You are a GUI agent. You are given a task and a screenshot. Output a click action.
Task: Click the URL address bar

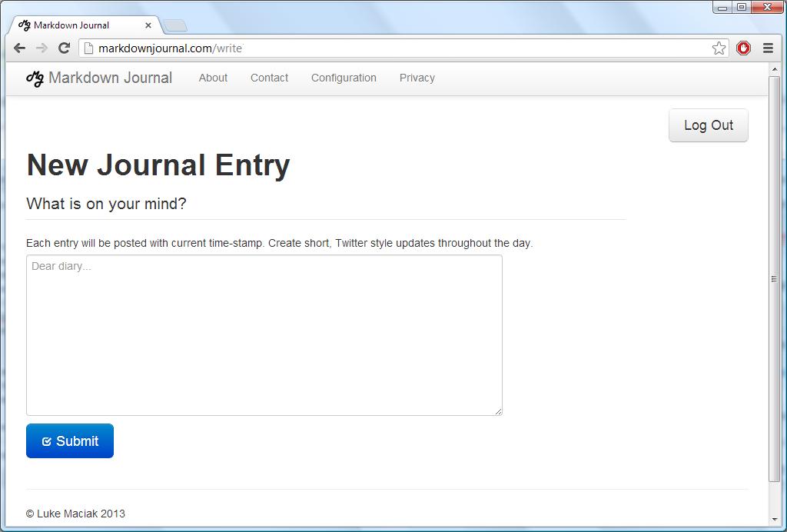tap(400, 48)
